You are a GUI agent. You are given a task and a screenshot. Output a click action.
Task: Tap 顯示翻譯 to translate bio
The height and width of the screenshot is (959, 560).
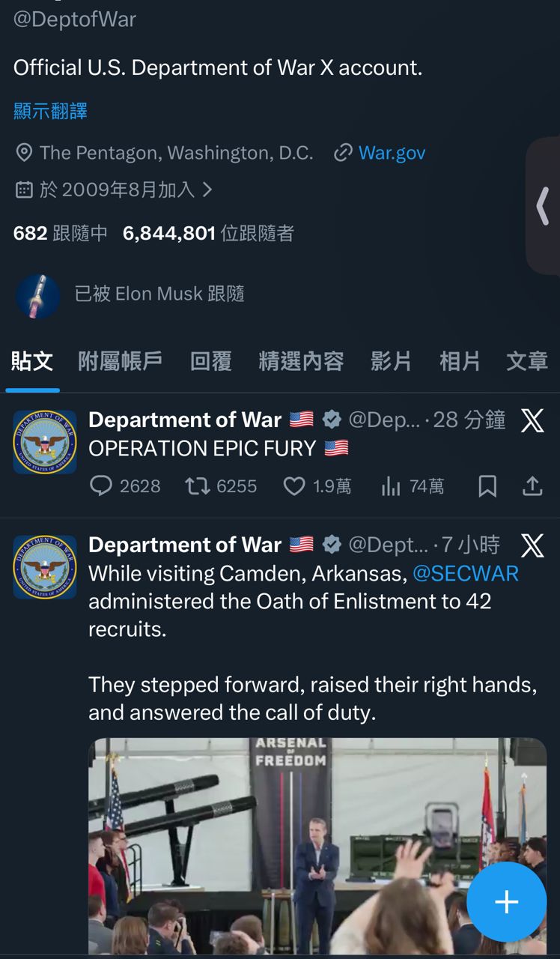[50, 111]
